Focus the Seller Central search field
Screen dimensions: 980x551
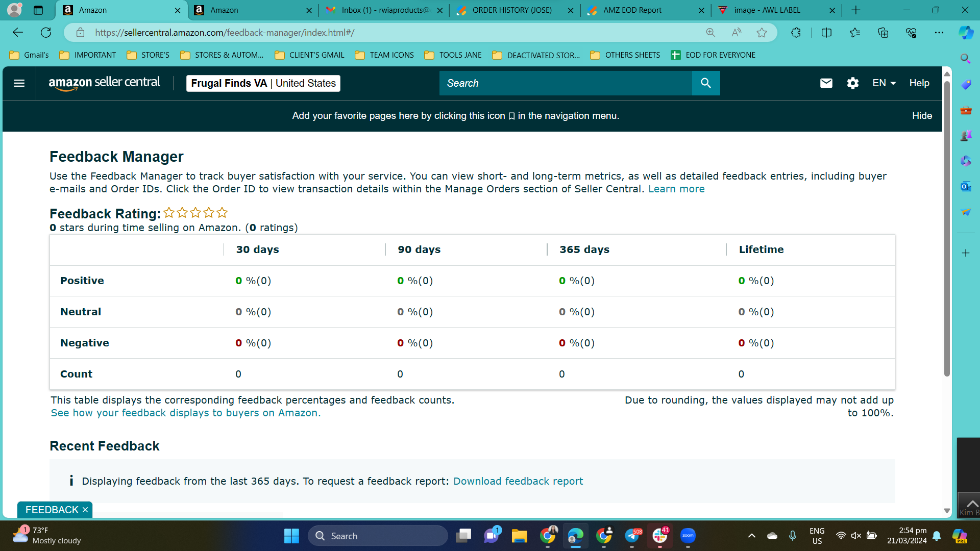[566, 83]
